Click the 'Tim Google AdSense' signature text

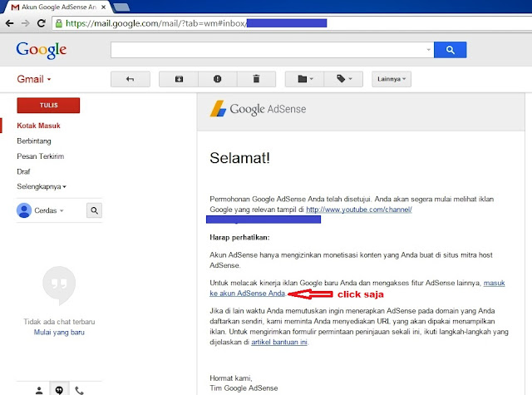[244, 388]
